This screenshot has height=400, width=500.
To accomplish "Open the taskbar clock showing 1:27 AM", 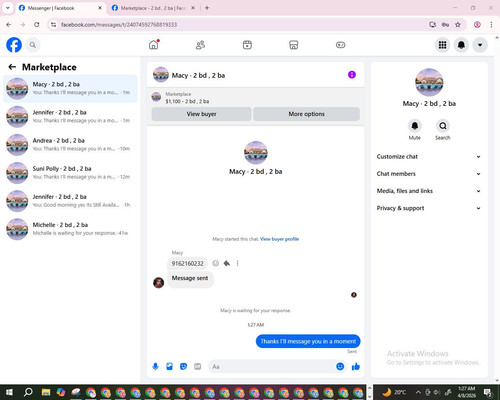I will click(467, 392).
